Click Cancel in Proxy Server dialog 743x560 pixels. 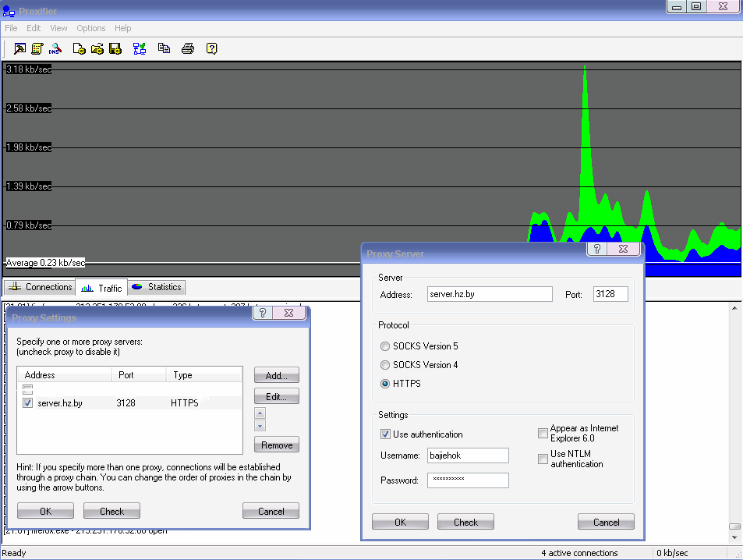tap(606, 522)
